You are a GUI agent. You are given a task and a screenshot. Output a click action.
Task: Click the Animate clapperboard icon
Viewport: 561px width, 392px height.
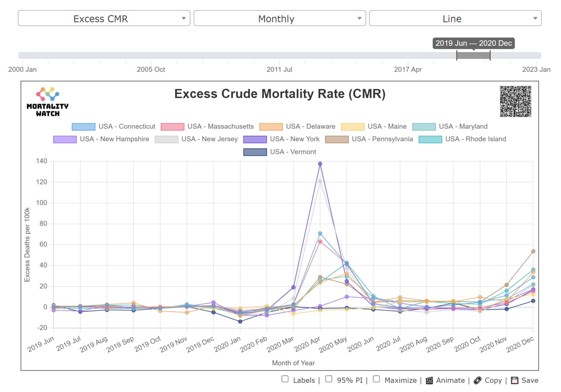click(429, 381)
